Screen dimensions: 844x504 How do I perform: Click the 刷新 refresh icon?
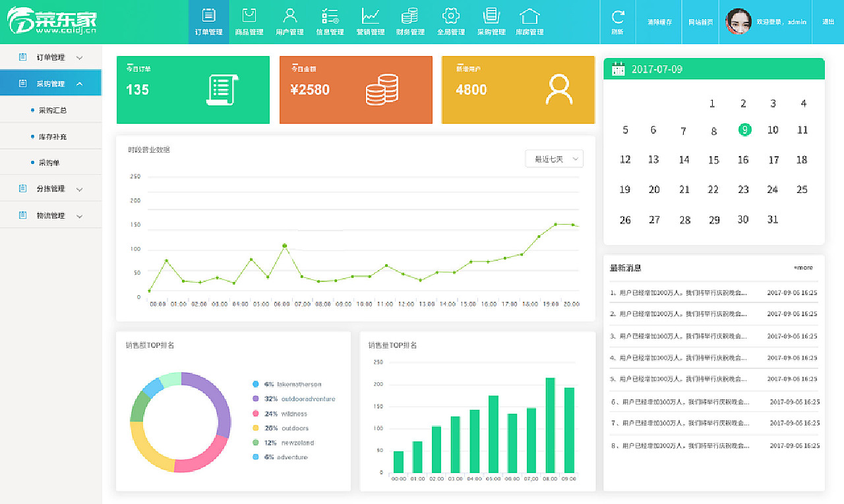(x=618, y=16)
